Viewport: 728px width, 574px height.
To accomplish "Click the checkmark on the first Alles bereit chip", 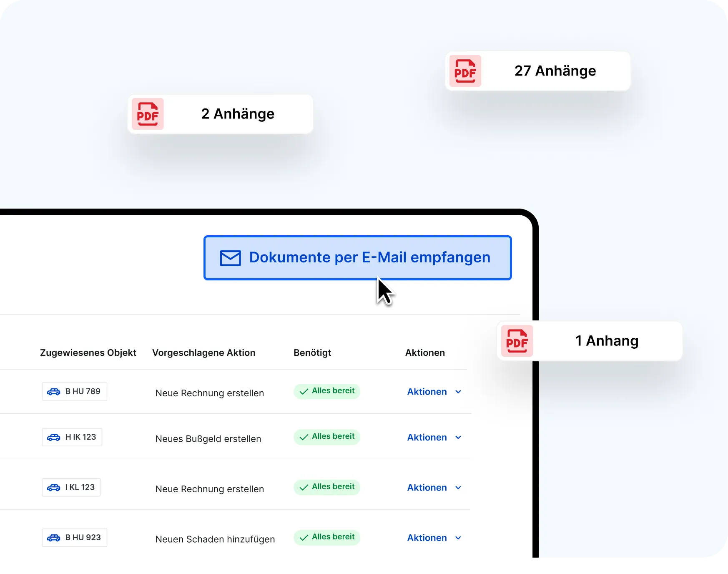I will pos(304,392).
